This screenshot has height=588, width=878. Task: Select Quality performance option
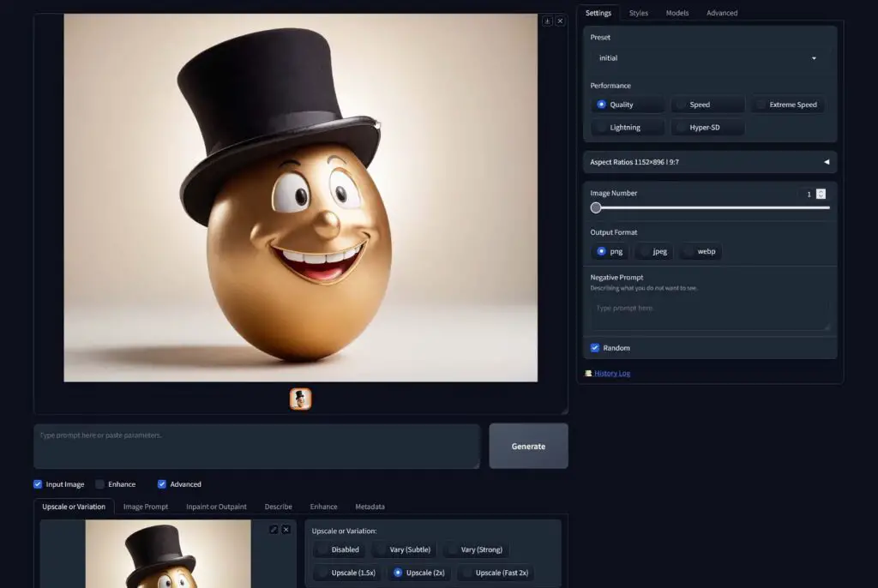click(x=627, y=105)
